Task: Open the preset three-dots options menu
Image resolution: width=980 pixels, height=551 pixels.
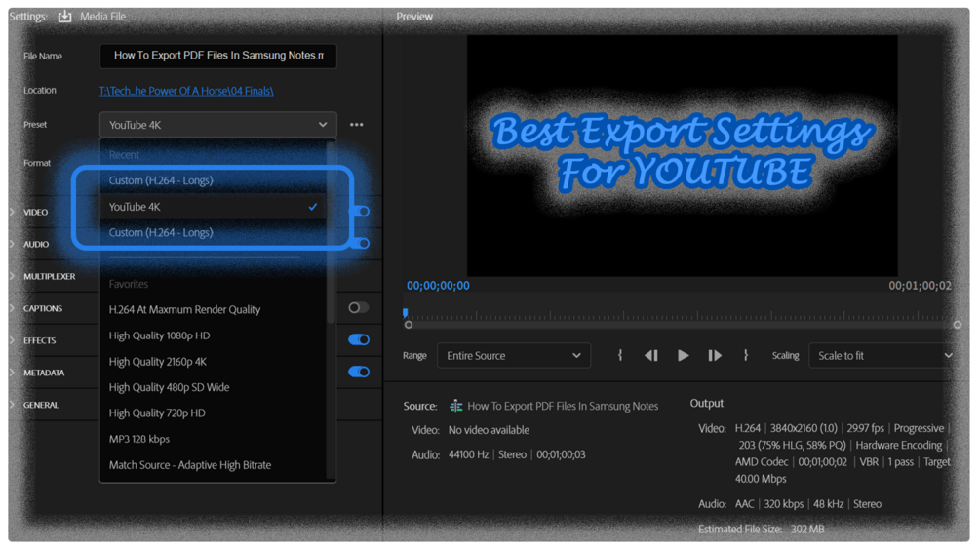Action: coord(356,124)
